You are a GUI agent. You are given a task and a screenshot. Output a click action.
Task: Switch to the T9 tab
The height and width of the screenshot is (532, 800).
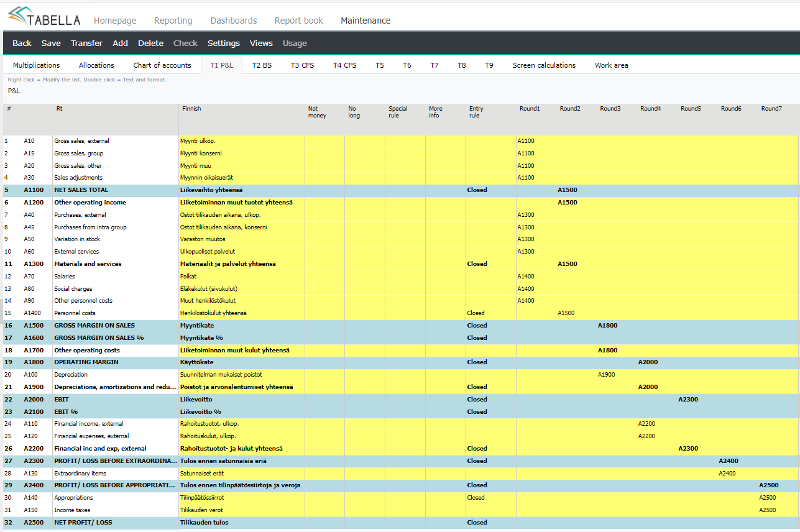pyautogui.click(x=489, y=65)
